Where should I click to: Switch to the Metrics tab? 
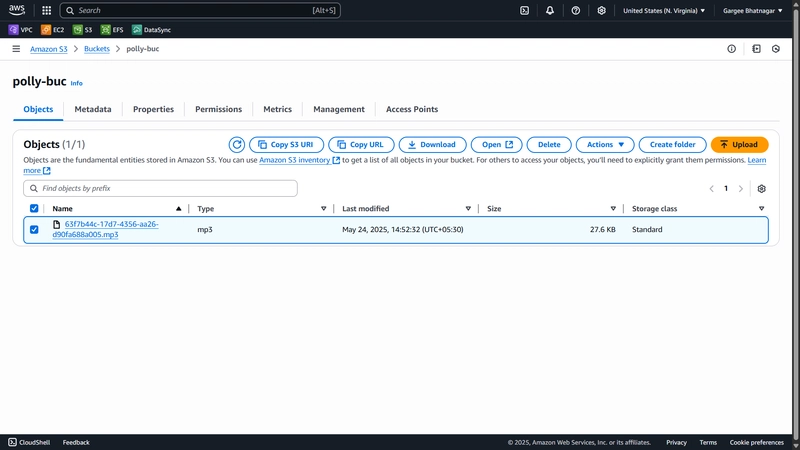point(278,109)
